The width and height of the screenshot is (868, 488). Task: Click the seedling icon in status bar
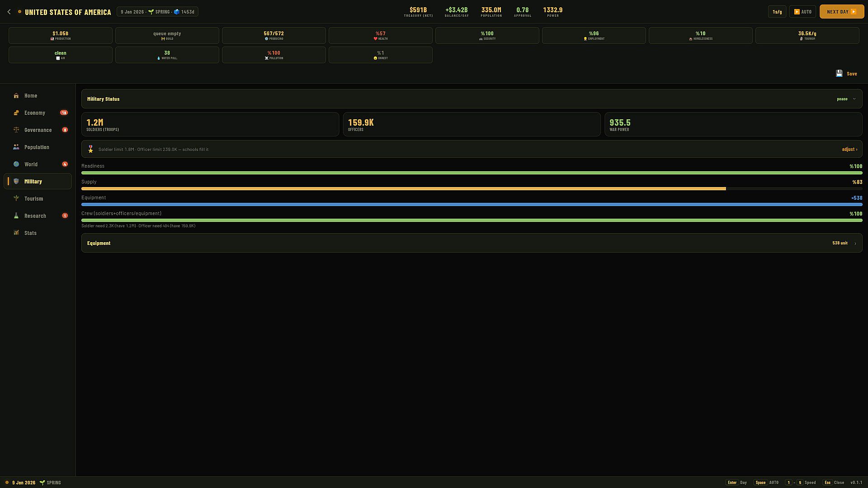pos(42,483)
